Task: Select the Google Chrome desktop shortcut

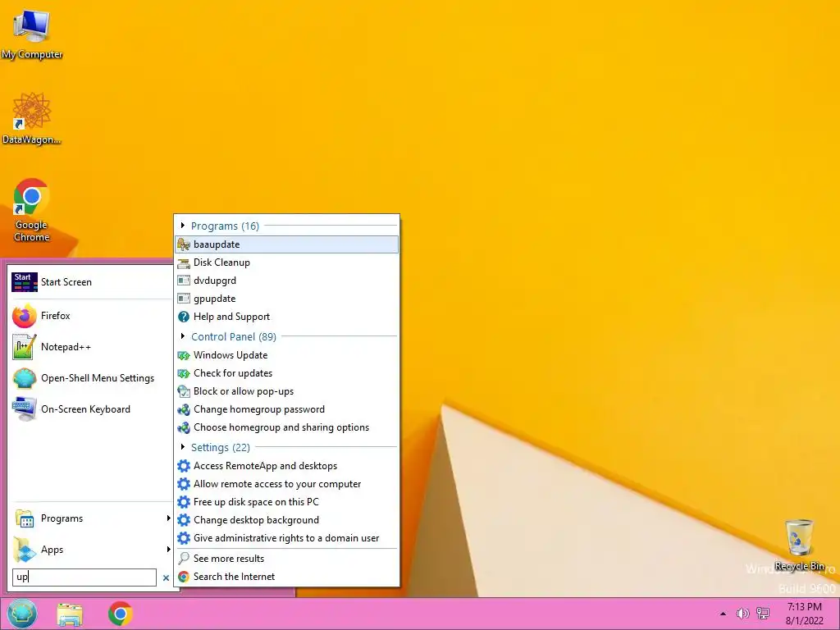Action: coord(32,210)
